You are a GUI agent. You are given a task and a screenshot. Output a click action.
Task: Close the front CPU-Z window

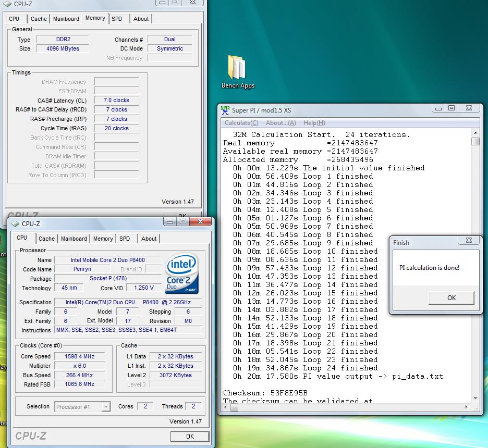point(200,221)
